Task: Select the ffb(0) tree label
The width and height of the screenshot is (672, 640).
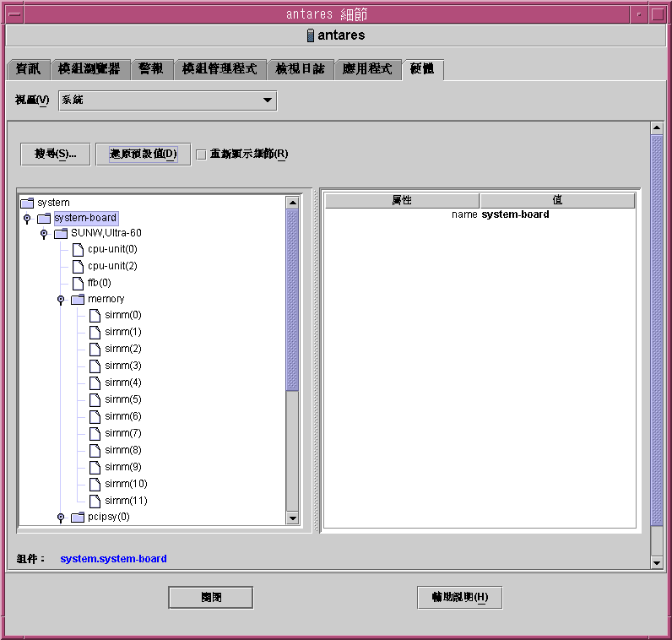Action: click(x=100, y=283)
